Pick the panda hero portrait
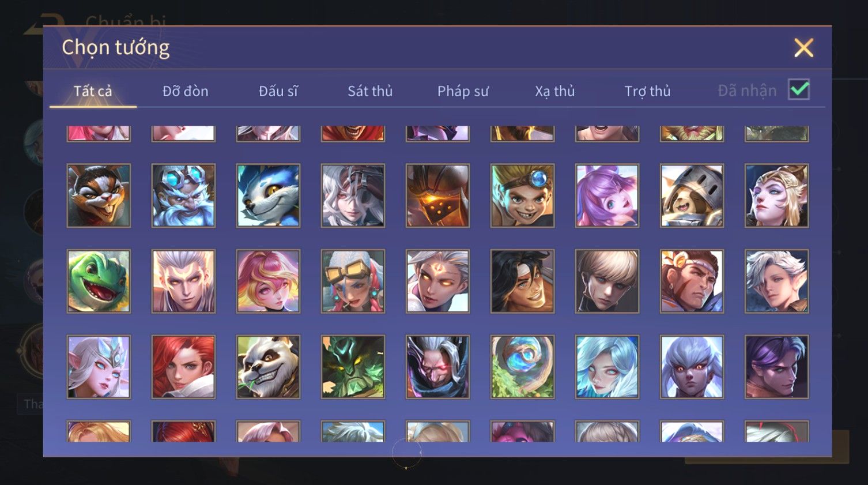Image resolution: width=868 pixels, height=485 pixels. (268, 367)
